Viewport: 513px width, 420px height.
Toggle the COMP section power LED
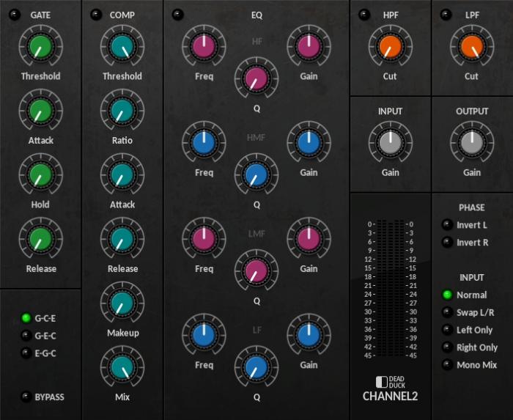pos(95,15)
